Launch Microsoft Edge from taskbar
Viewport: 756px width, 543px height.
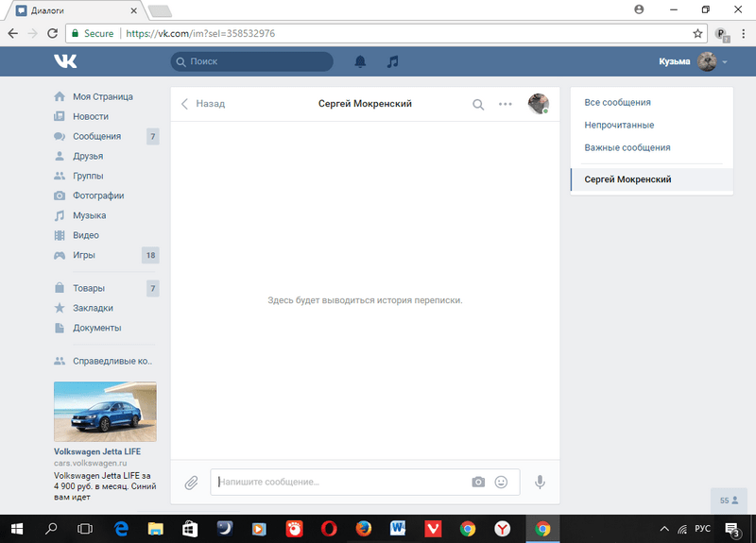[121, 529]
